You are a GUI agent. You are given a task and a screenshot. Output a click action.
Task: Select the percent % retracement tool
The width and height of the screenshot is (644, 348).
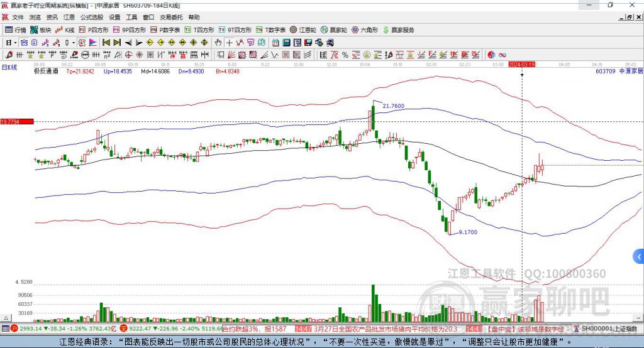345,55
